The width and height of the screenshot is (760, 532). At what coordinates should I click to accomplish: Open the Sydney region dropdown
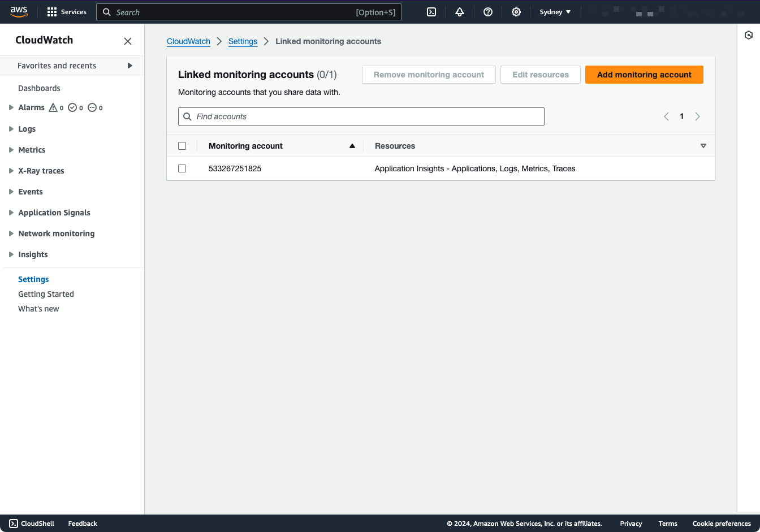coord(555,12)
